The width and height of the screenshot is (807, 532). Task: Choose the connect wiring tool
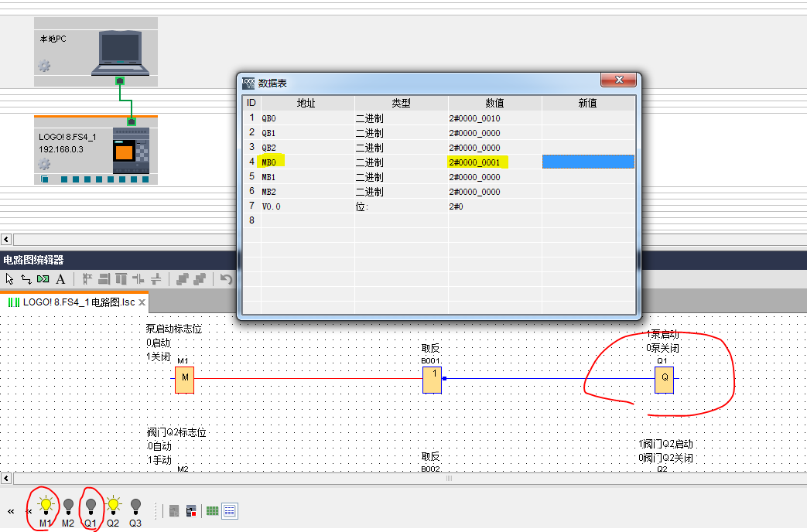point(26,279)
